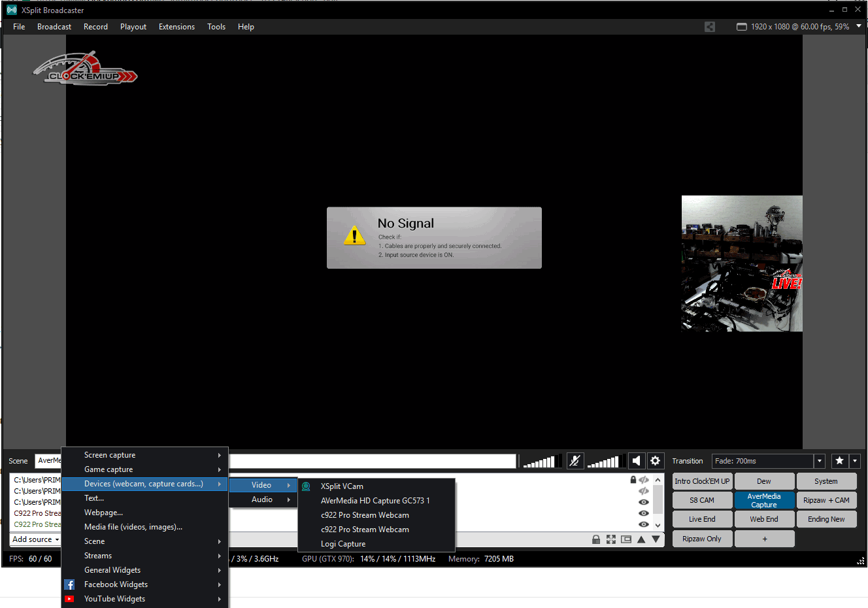This screenshot has height=608, width=868.
Task: Adjust the microphone volume level bars
Action: tap(539, 462)
